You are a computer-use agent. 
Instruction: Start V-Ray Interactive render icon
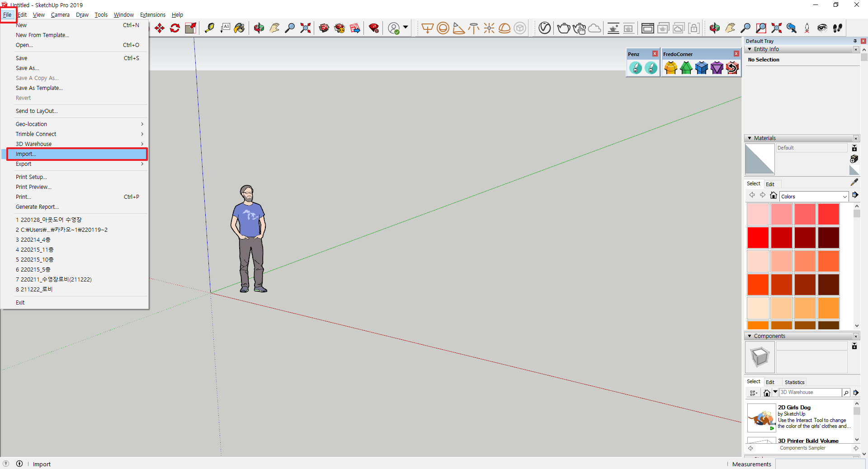tap(579, 28)
